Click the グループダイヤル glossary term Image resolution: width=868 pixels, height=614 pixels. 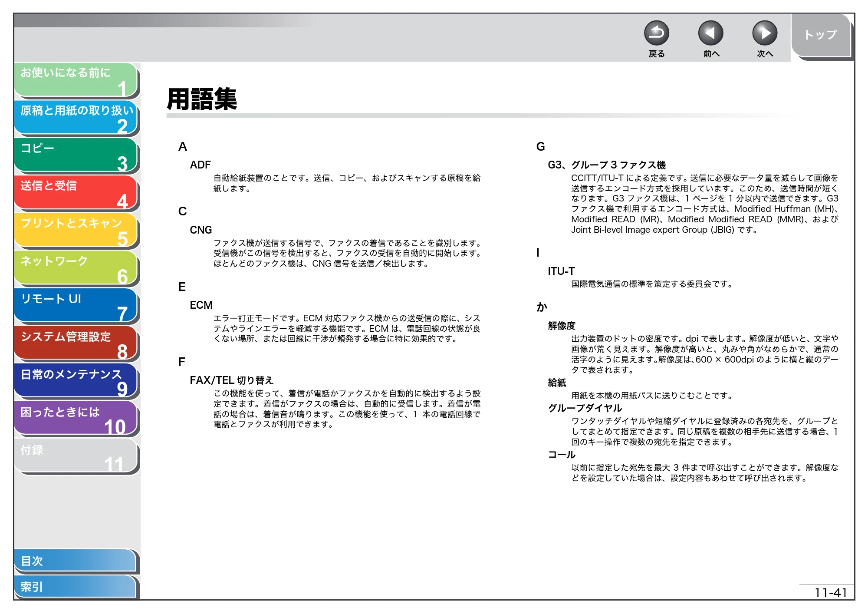coord(585,408)
